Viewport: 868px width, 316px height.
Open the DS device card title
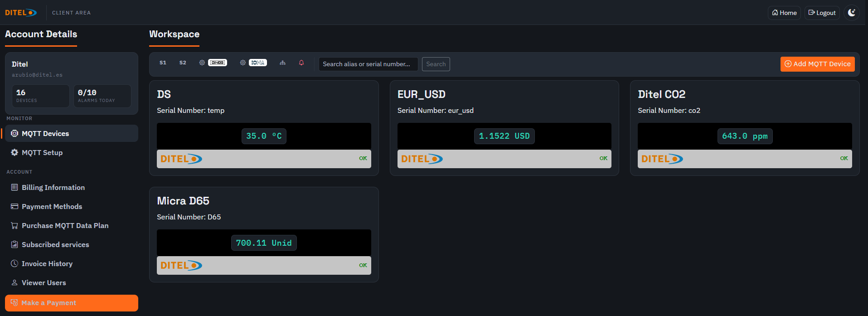(164, 94)
